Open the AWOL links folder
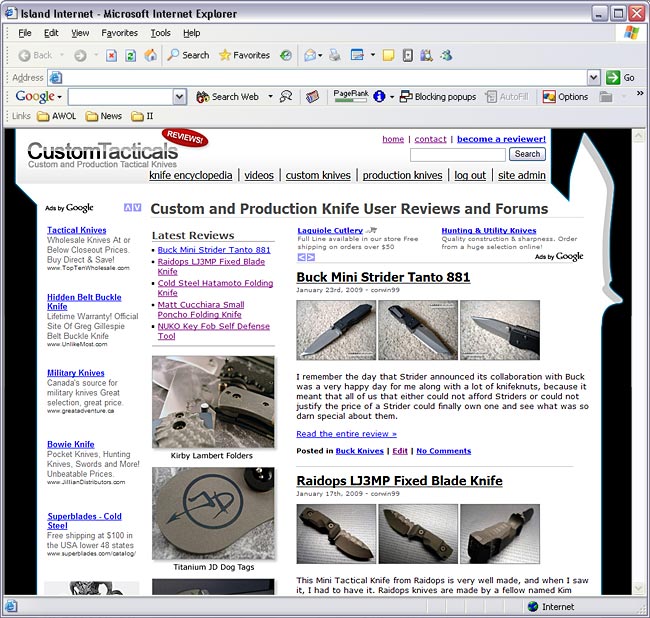The height and width of the screenshot is (618, 650). (x=56, y=116)
